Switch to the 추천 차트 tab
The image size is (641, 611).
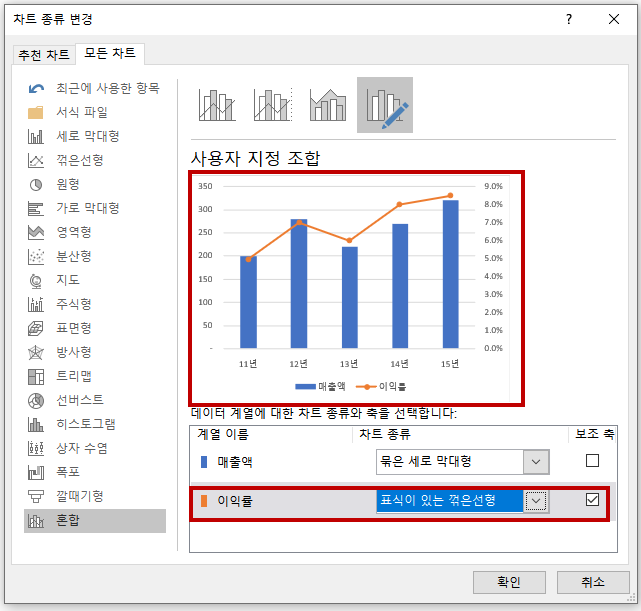pyautogui.click(x=44, y=55)
